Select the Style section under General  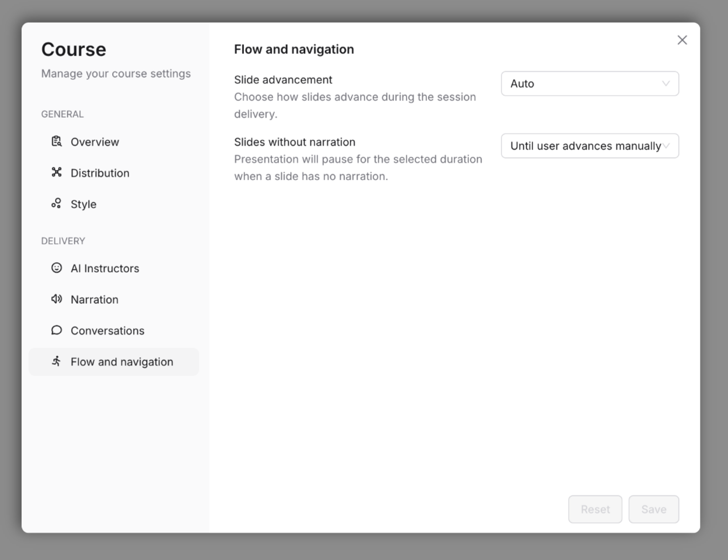click(83, 204)
